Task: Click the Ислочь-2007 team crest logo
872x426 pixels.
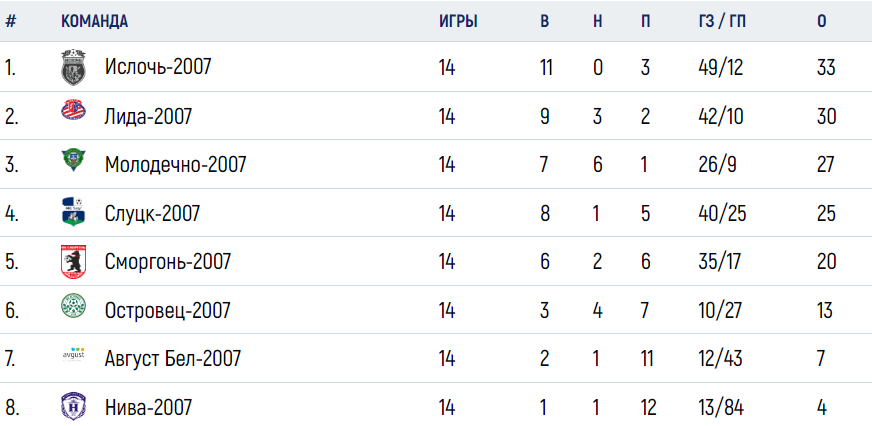Action: [x=73, y=67]
